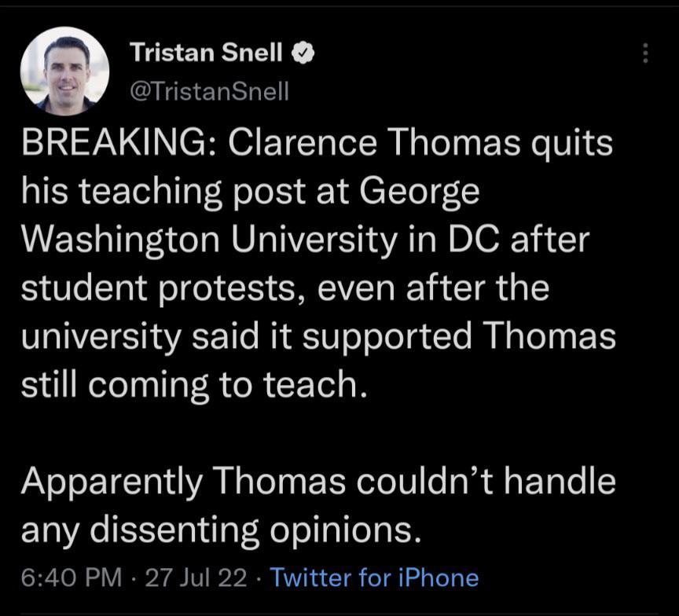679x616 pixels.
Task: Click the separator dot before Twitter for iPhone
Action: click(x=259, y=577)
